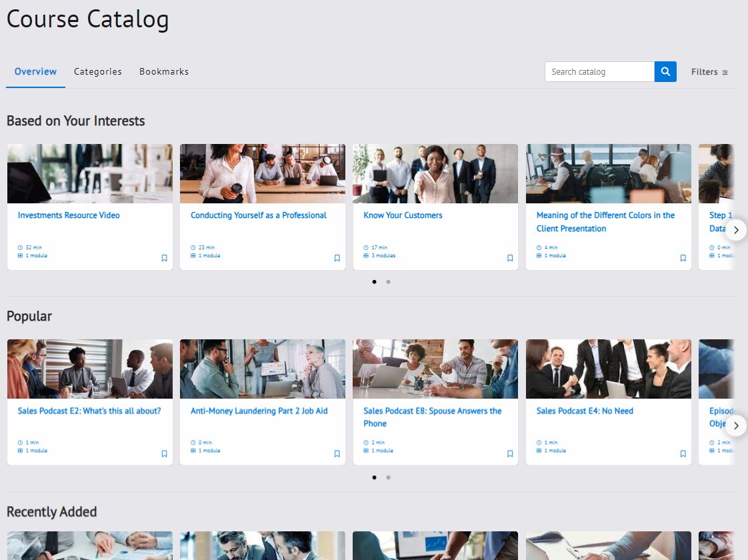Click the duration clock icon on Sales Podcast E8

coord(365,442)
